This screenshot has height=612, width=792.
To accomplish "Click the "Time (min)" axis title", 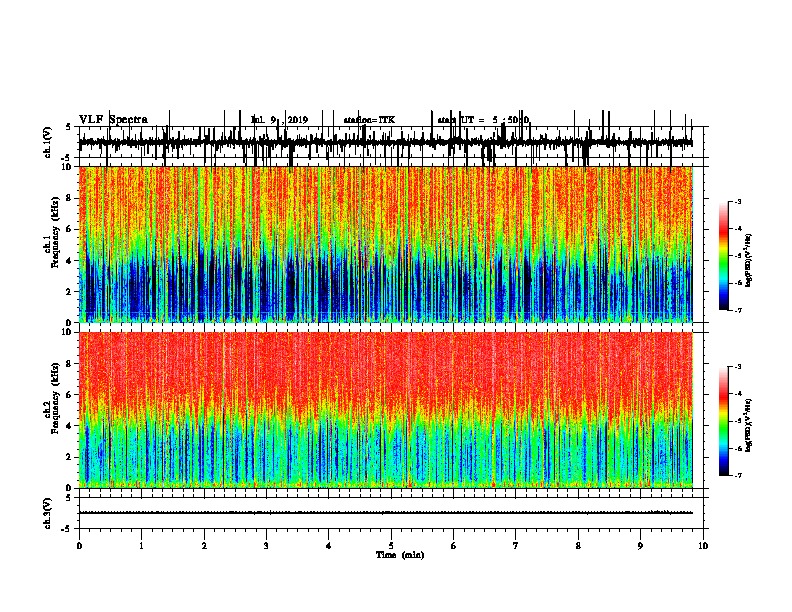I will [x=400, y=555].
